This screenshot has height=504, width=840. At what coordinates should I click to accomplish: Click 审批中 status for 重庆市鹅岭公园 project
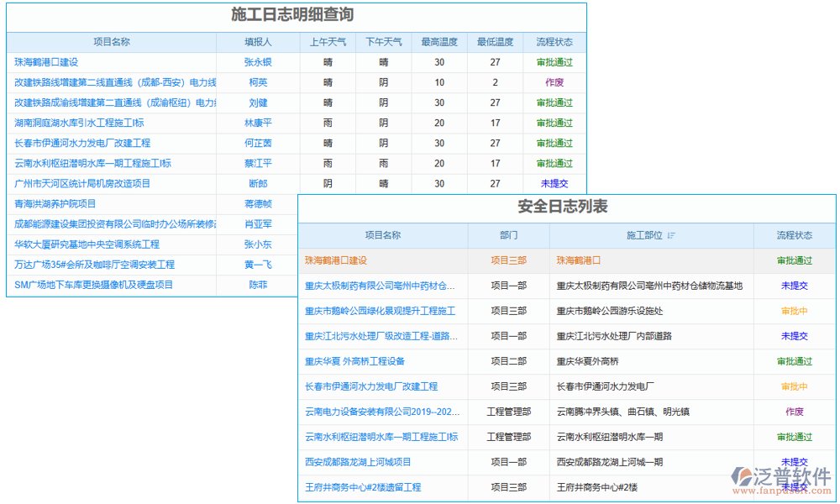click(793, 311)
